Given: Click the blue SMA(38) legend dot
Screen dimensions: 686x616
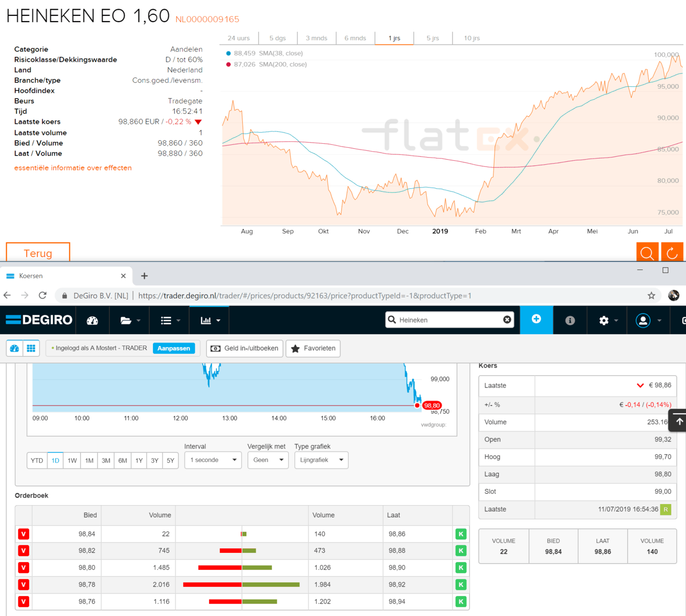Looking at the screenshot, I should [x=228, y=53].
